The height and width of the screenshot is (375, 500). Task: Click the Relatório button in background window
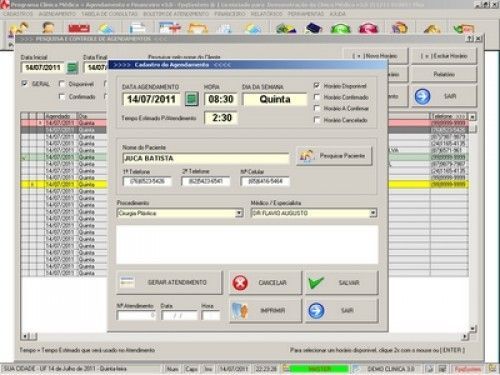coord(444,74)
